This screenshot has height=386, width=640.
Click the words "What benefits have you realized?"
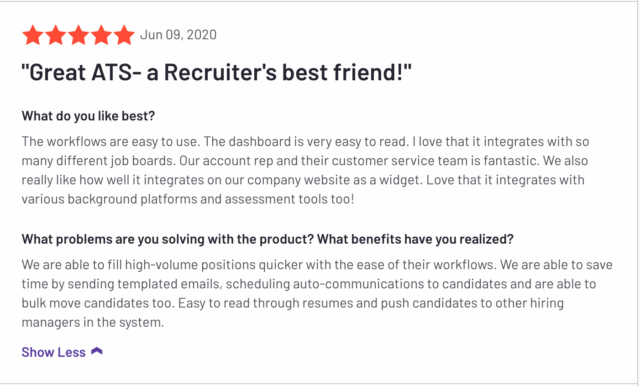[x=416, y=239]
